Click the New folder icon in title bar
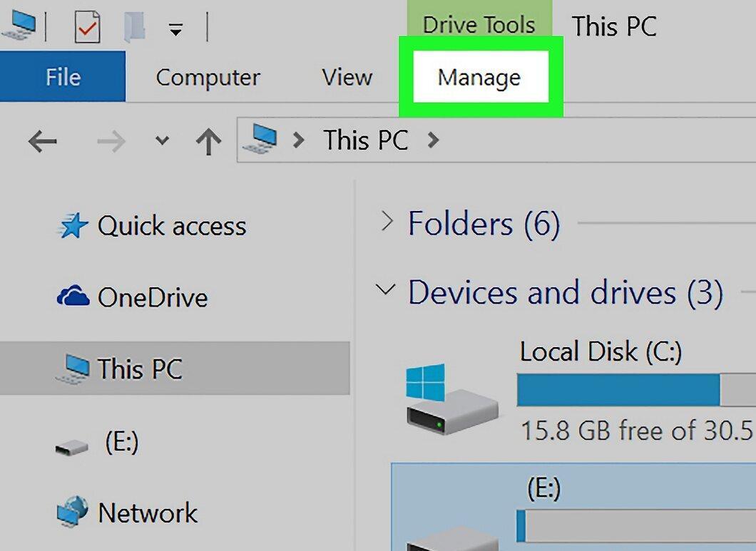Screen dimensions: 756x551 coord(135,28)
